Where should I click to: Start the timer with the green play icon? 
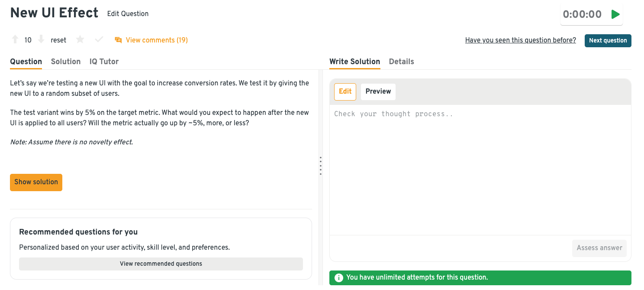[x=615, y=14]
